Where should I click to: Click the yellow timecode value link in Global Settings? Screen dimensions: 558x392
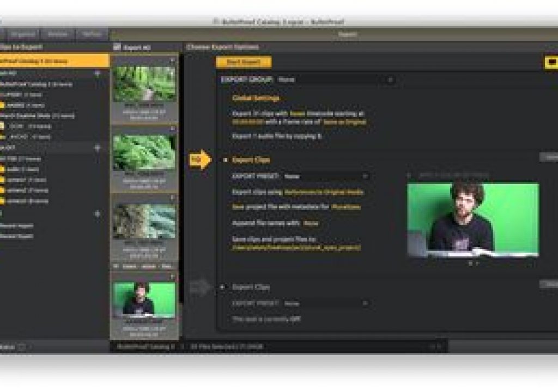click(x=248, y=122)
